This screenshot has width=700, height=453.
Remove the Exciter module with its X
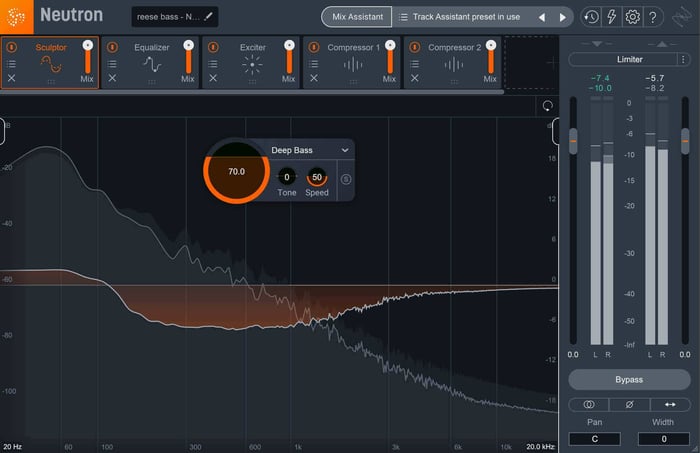pos(213,78)
